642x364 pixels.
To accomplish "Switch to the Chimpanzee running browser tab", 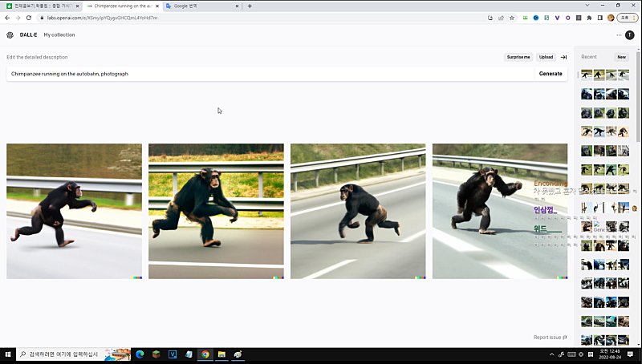I will pos(122,6).
